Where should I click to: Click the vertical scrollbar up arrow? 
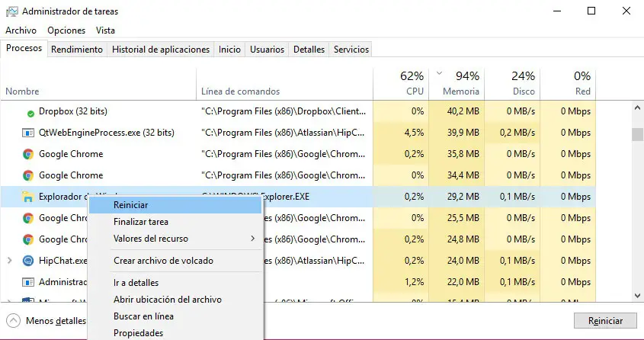click(x=637, y=108)
